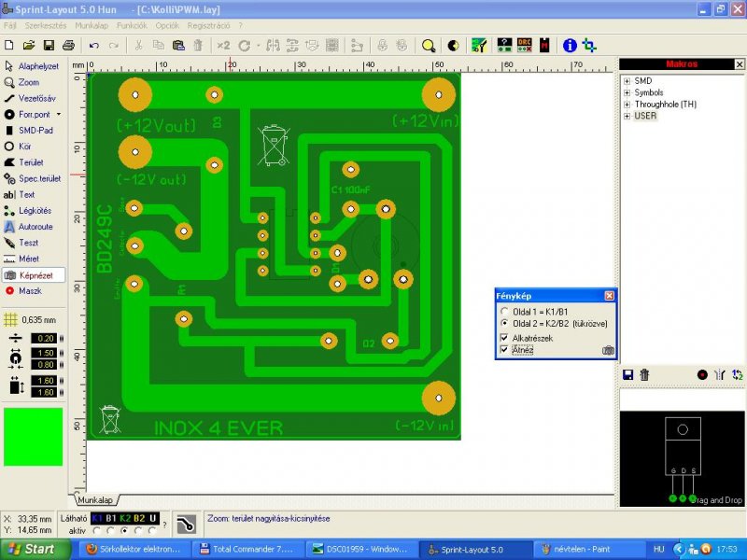Set U as active layer radio
747x560 pixels.
(152, 530)
